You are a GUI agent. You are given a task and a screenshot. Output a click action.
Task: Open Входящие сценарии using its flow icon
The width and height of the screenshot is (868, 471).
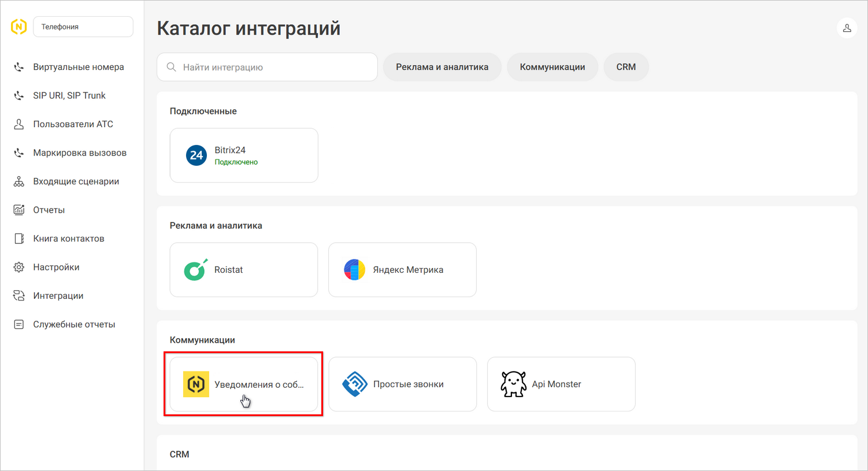tap(18, 181)
